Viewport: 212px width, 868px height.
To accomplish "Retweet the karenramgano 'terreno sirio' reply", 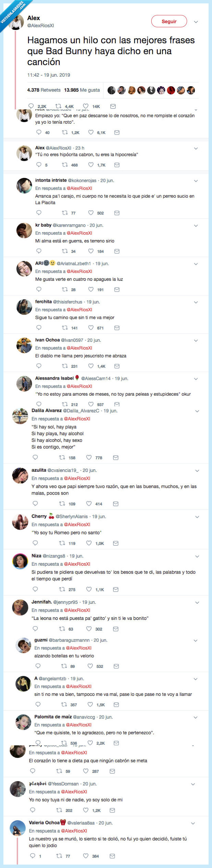I will [65, 251].
